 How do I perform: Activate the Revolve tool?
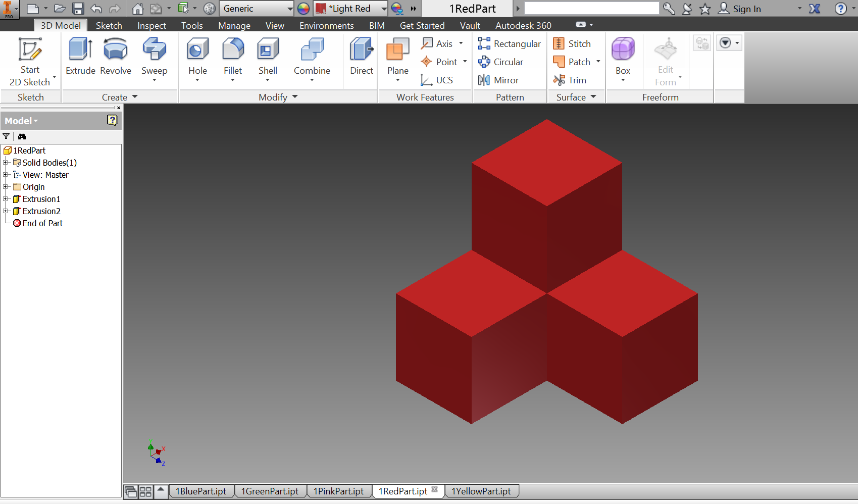(115, 57)
